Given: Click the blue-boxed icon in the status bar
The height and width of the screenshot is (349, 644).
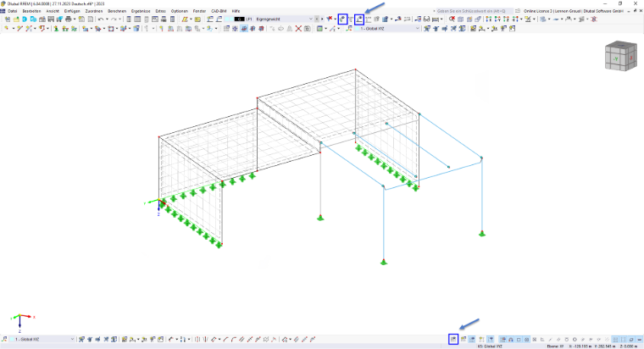Looking at the screenshot, I should [x=453, y=339].
